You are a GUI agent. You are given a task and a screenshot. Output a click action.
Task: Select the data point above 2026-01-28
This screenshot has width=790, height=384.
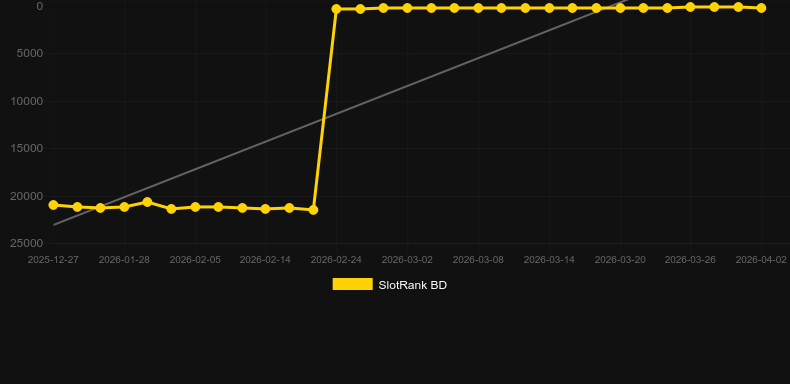click(124, 207)
